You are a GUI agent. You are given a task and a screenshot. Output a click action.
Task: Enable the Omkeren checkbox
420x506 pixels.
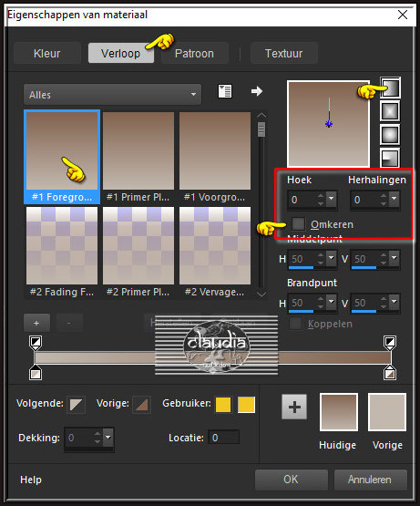pos(298,223)
